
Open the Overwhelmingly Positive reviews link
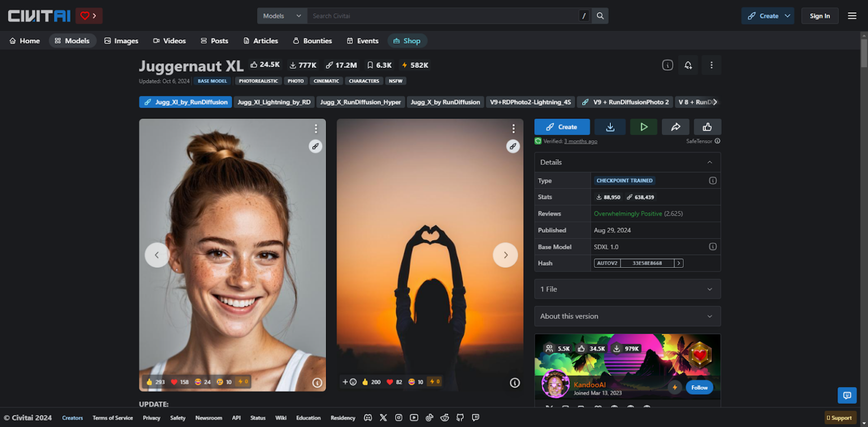point(627,213)
